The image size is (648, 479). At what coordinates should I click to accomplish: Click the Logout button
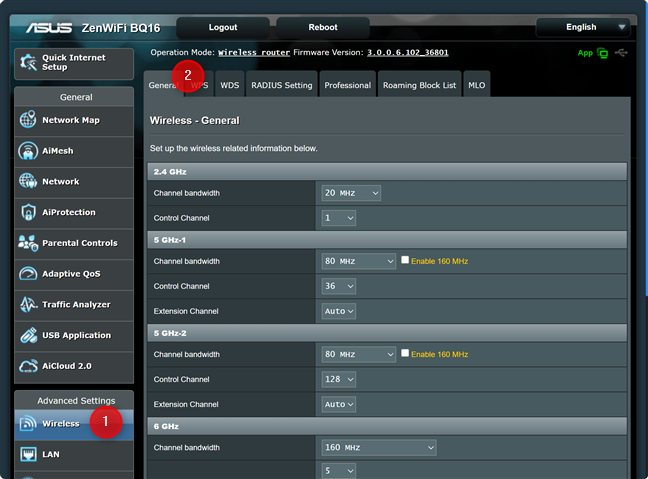pyautogui.click(x=223, y=27)
